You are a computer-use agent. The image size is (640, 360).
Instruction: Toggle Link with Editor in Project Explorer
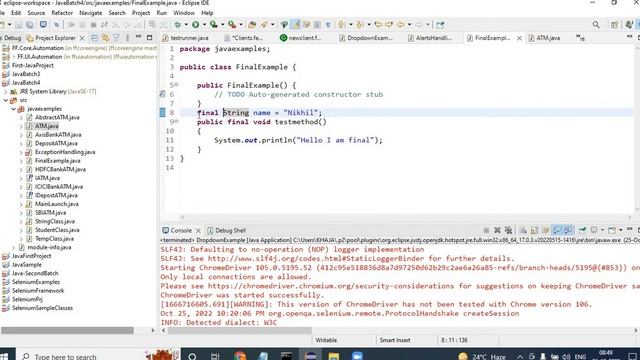[x=105, y=38]
